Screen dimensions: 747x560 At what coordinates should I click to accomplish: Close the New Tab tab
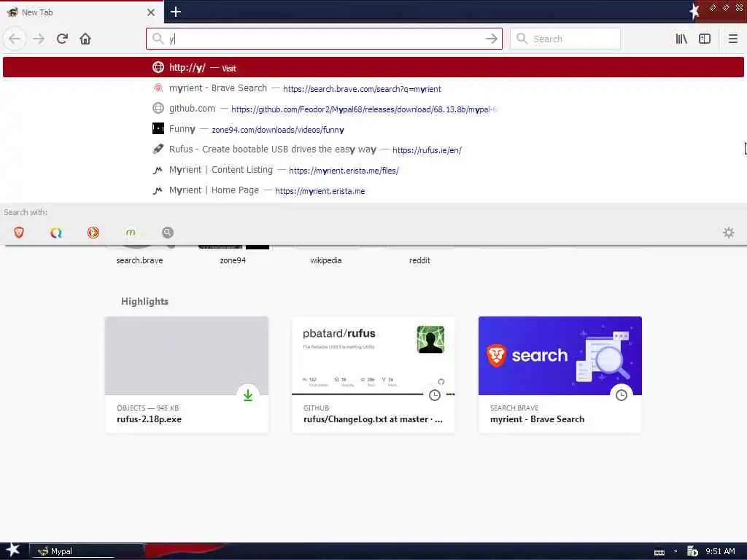pos(151,12)
